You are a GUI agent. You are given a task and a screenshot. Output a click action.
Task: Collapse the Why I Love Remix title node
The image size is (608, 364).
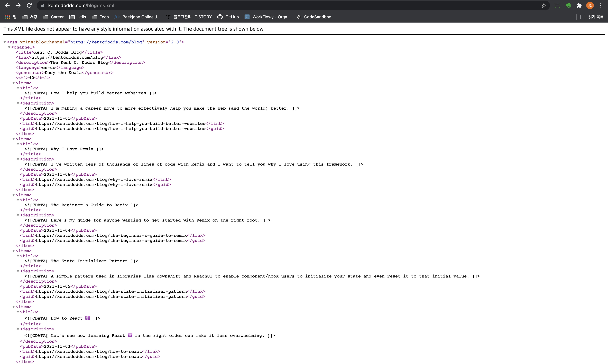pyautogui.click(x=18, y=144)
